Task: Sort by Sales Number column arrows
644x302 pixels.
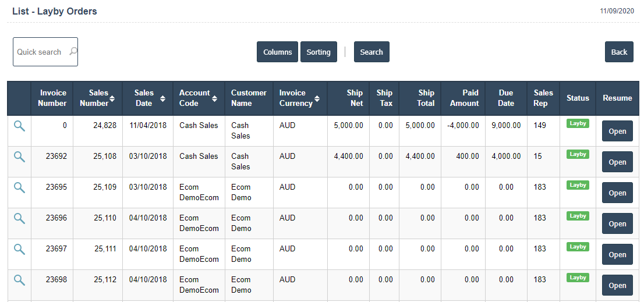Action: [112, 99]
